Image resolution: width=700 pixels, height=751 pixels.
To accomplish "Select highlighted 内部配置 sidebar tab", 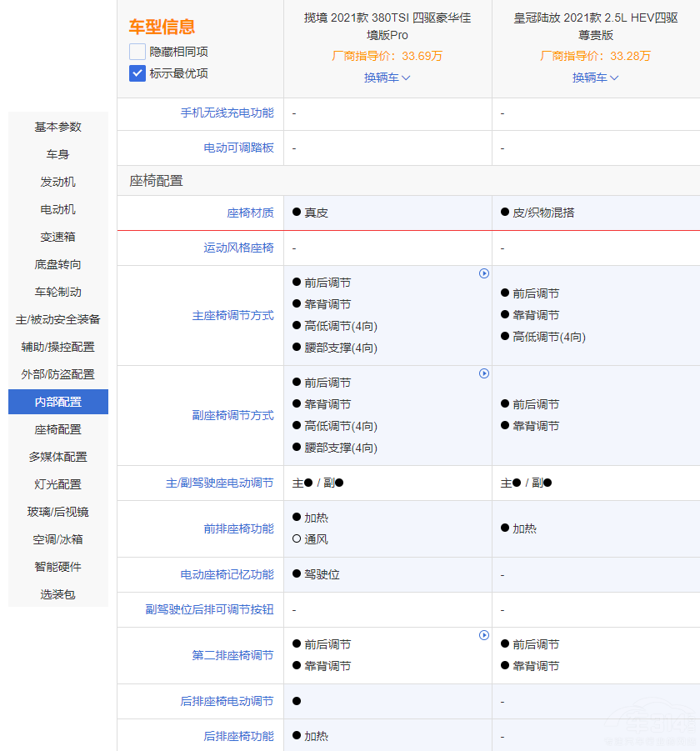I will [58, 402].
